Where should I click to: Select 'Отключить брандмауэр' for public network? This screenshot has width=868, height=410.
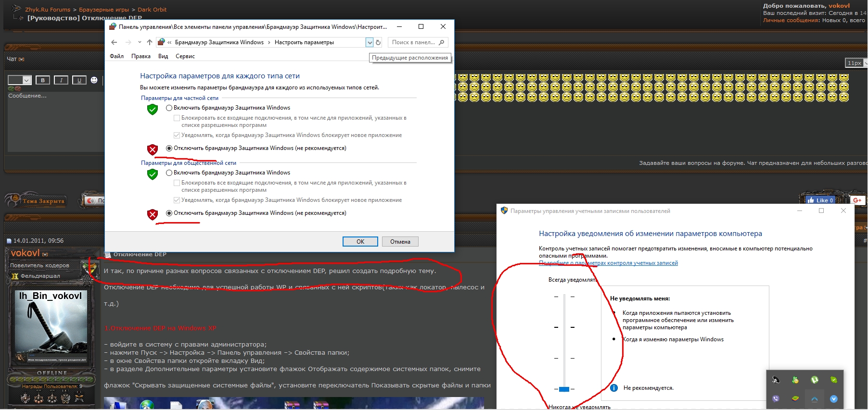point(169,213)
